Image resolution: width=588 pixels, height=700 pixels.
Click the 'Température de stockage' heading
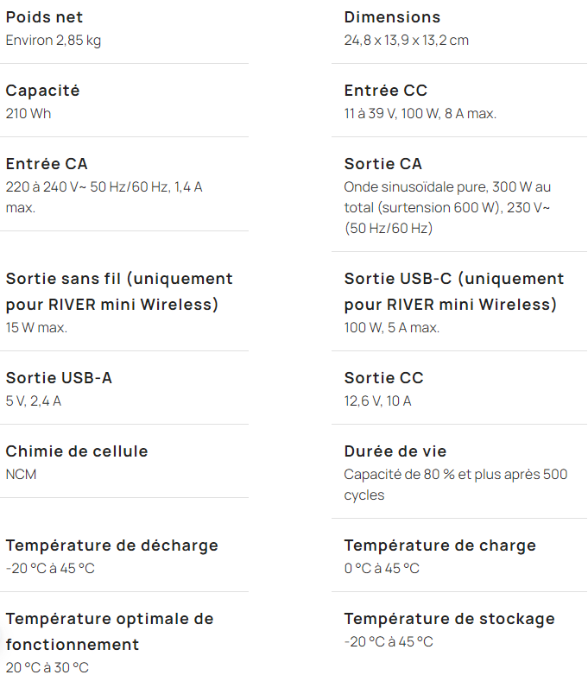click(x=449, y=619)
